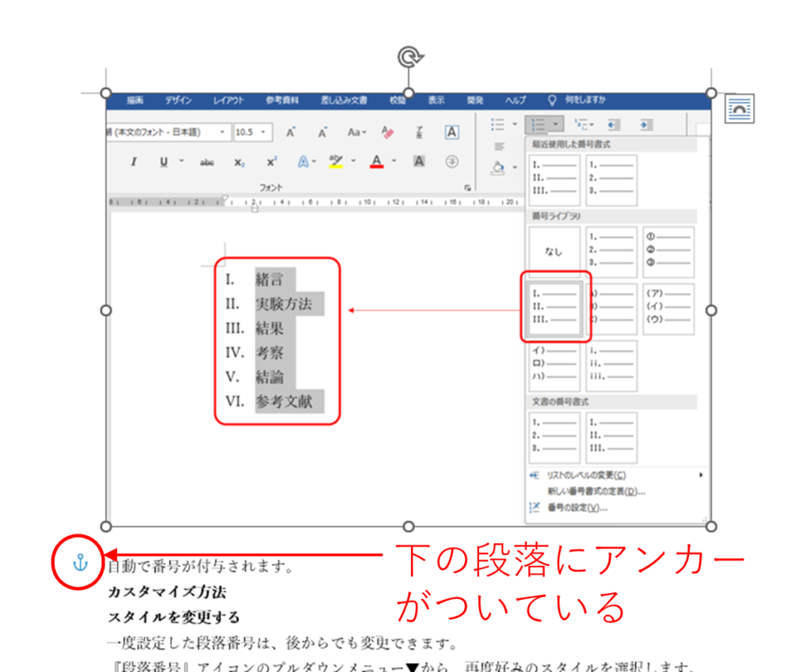Open the 10.5 font size dropdown
Image resolution: width=811 pixels, height=672 pixels.
(264, 132)
